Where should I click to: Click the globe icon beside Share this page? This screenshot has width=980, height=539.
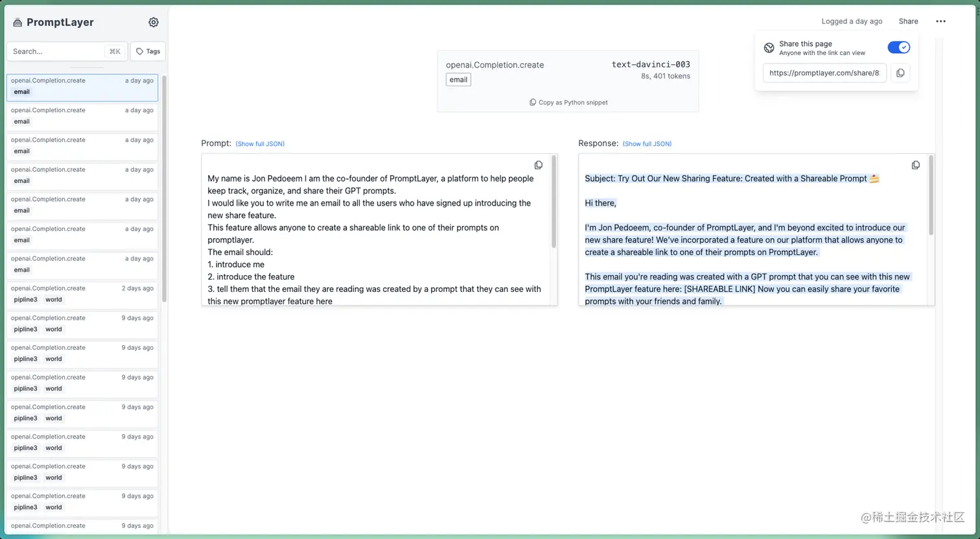coord(769,48)
